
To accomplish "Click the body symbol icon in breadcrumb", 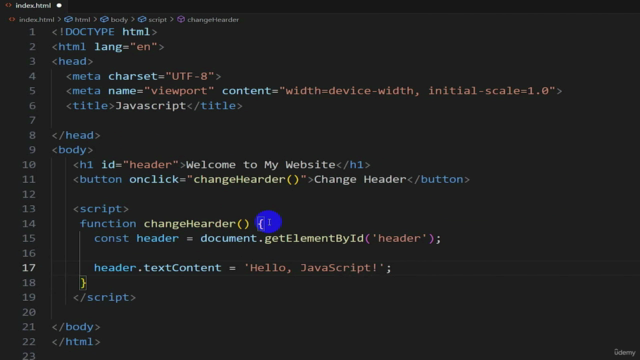I will coord(104,19).
